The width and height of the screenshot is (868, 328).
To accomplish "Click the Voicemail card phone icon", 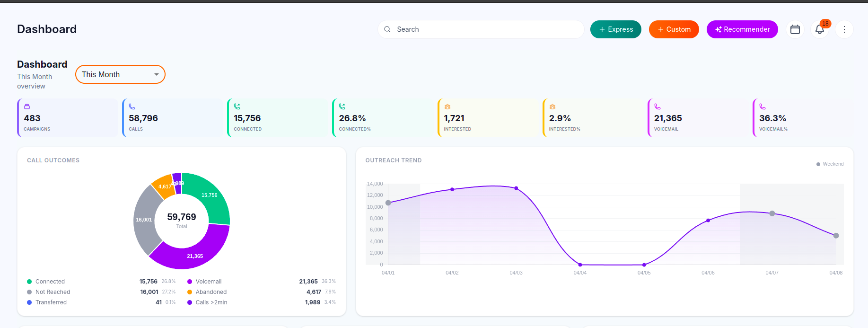I will pos(657,106).
